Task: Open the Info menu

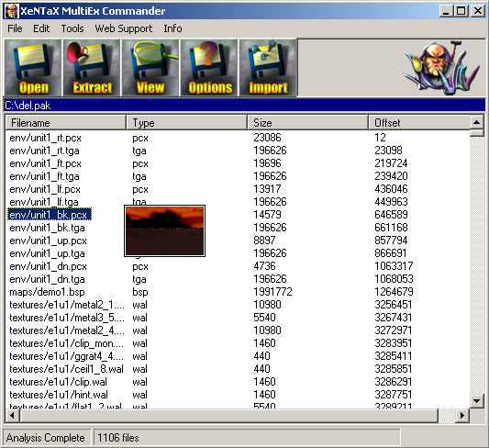Action: [x=172, y=28]
